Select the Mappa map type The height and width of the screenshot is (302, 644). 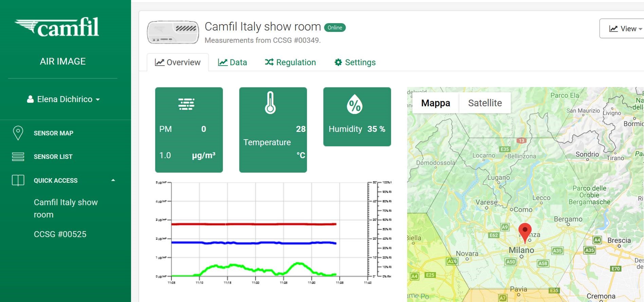point(436,103)
